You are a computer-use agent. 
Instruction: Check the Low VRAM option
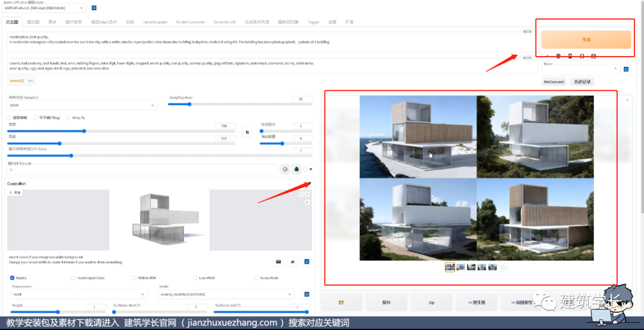195,278
